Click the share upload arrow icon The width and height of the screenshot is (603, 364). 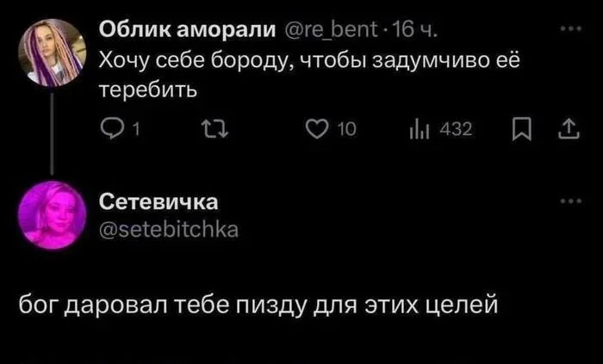pos(568,130)
